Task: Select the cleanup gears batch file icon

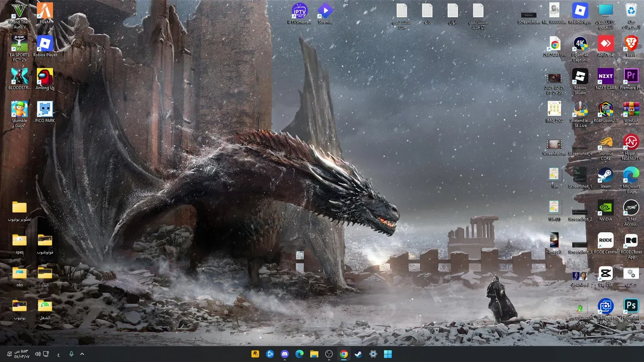Action: 631,277
